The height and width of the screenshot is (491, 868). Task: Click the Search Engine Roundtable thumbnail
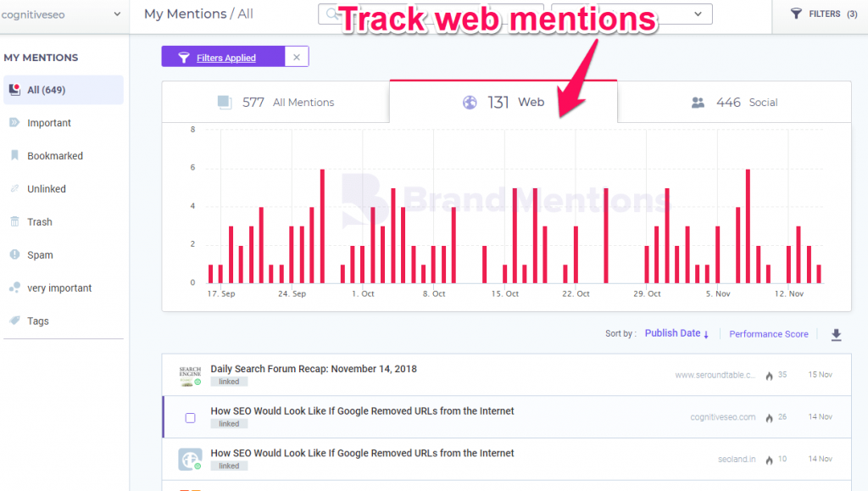tap(190, 376)
